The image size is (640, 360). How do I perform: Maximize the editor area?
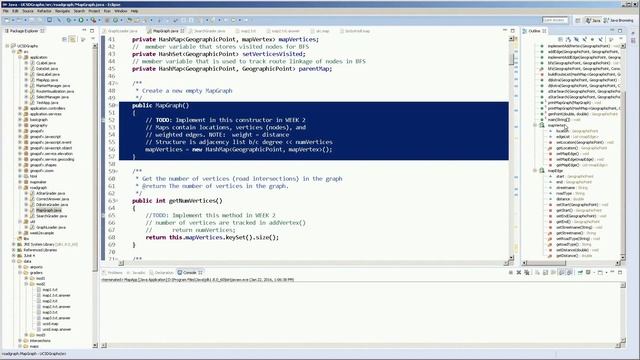(x=513, y=31)
